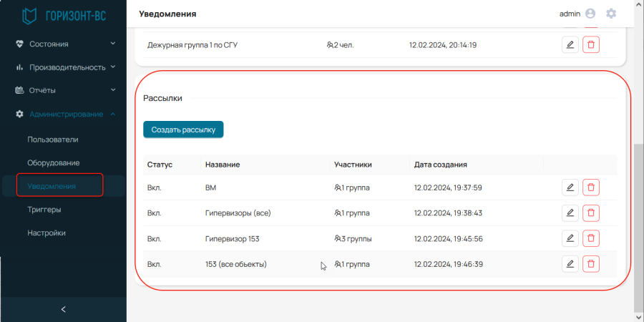This screenshot has height=322, width=644.
Task: Click participants icon in ВМ row
Action: 338,188
